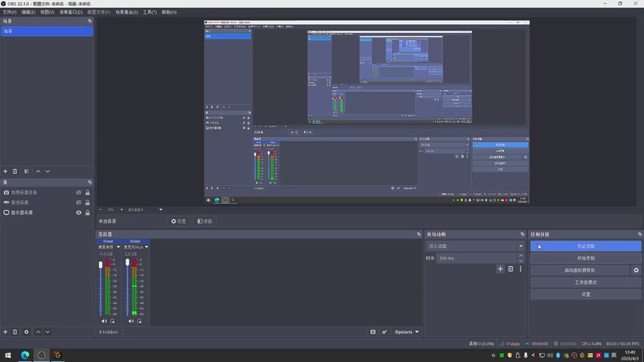Toggle lock on 视频采集设备 source
The image size is (644, 362).
click(x=88, y=192)
